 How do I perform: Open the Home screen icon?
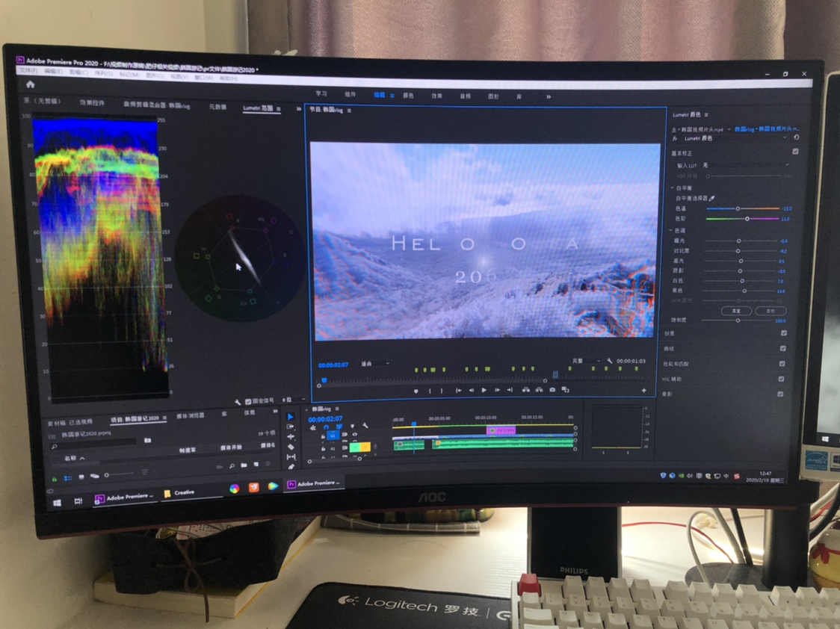(x=30, y=85)
